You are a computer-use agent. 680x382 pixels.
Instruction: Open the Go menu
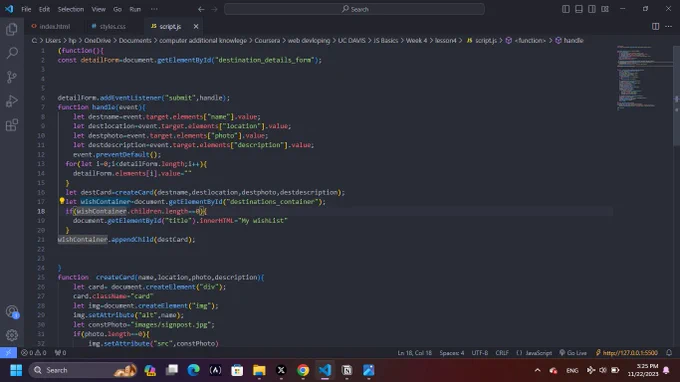[x=118, y=9]
